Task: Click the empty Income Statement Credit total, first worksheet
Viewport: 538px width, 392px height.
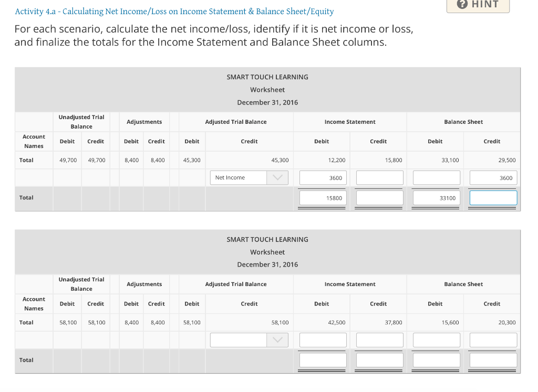Action: (379, 197)
